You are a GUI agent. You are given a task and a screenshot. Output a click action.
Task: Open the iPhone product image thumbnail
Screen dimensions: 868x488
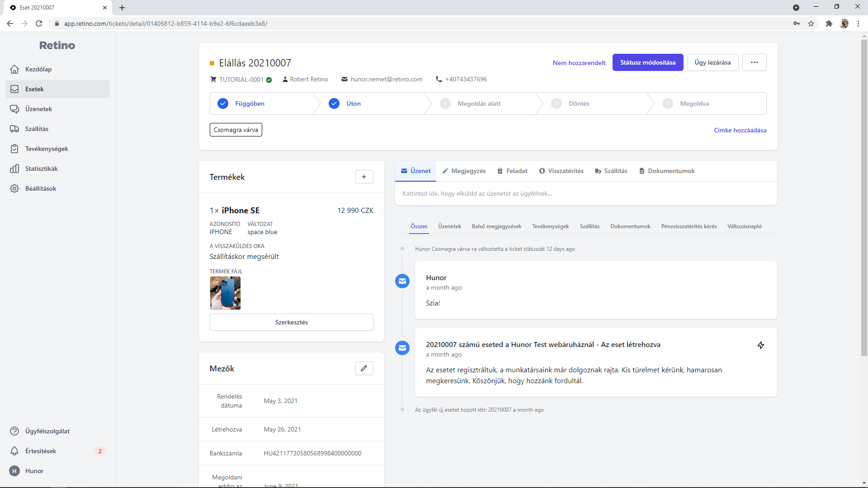[x=225, y=293]
